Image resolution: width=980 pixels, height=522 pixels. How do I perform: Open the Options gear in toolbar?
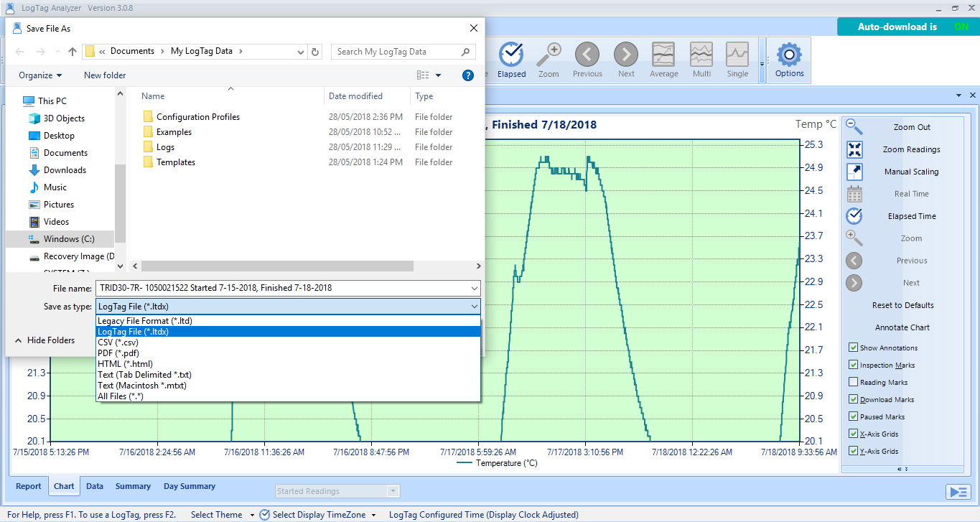coord(789,56)
